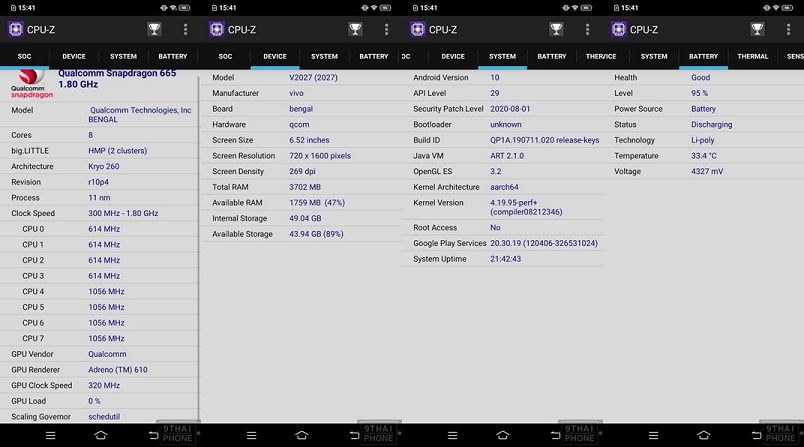Open the three-dot overflow menu on the SYSTEM screen
This screenshot has width=804, height=447.
587,29
